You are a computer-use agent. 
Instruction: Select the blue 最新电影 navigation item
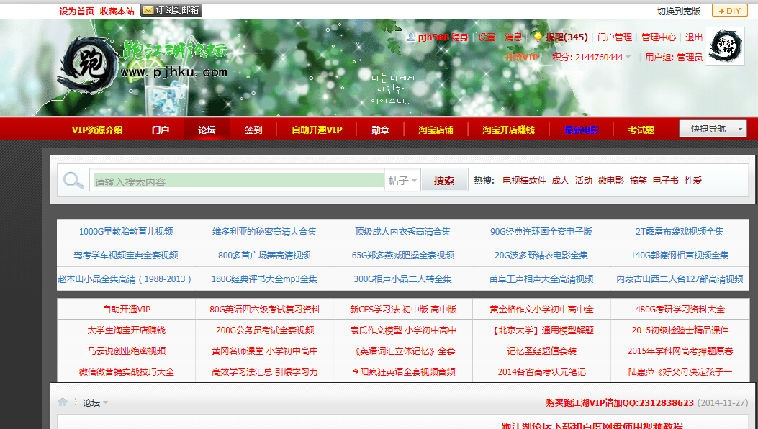coord(581,130)
